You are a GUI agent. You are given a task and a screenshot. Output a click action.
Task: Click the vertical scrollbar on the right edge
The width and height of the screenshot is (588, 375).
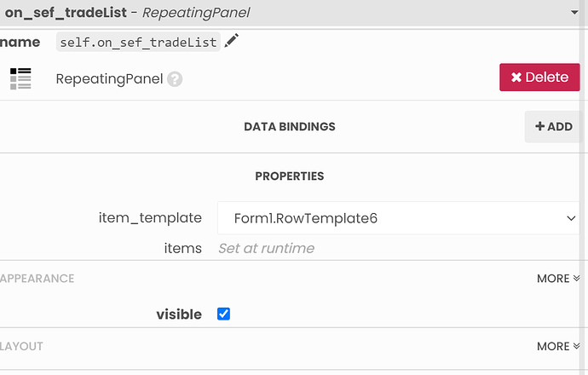(x=584, y=187)
